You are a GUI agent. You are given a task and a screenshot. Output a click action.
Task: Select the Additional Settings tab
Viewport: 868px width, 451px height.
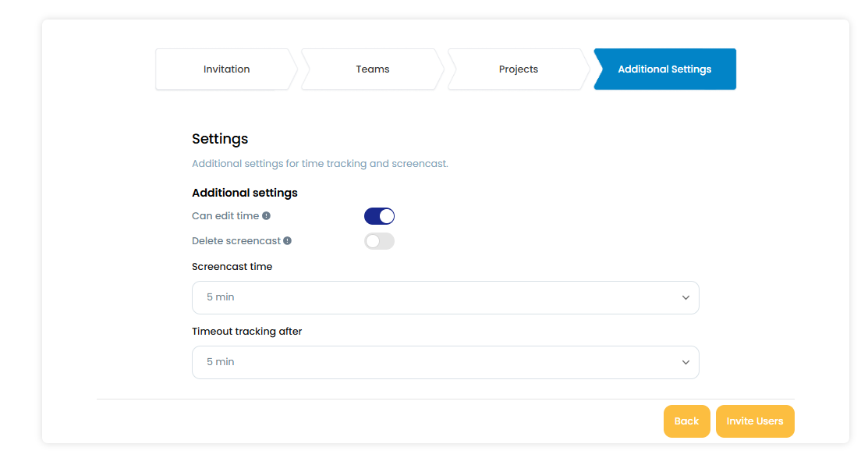click(x=664, y=69)
